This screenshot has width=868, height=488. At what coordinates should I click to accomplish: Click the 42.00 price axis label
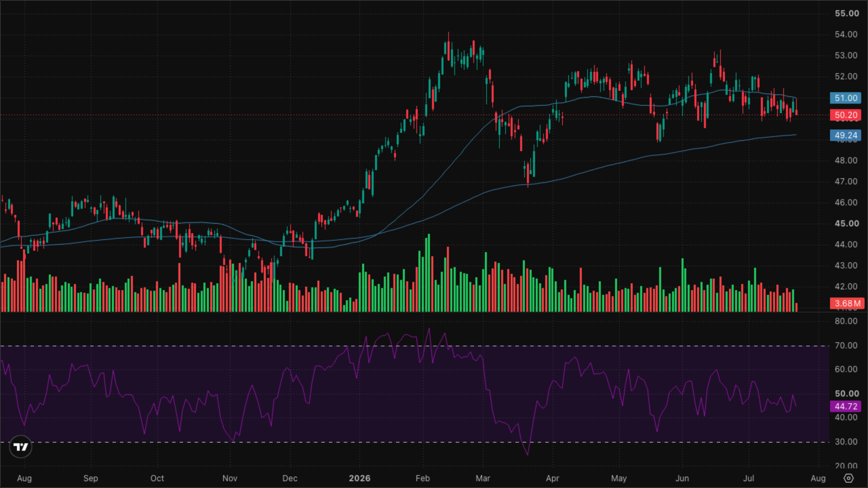[x=846, y=287]
